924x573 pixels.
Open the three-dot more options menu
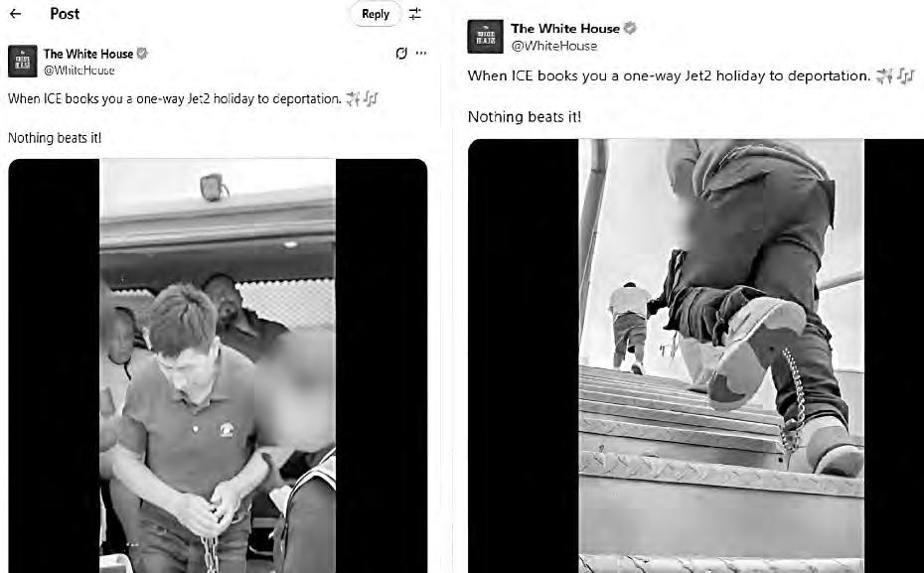coord(420,53)
